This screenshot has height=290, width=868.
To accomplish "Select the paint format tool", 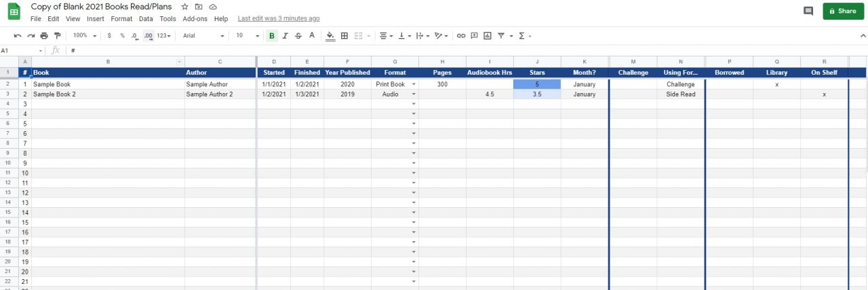I will [x=58, y=35].
